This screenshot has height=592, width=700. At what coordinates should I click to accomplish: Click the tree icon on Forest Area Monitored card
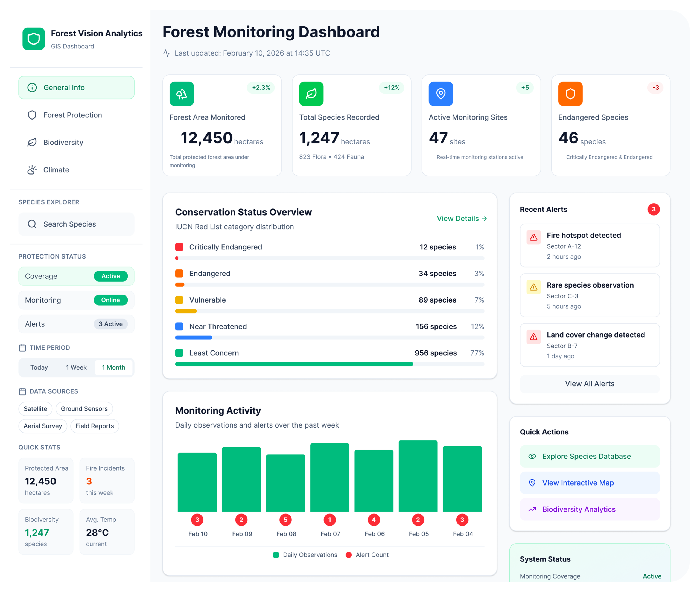(x=182, y=94)
